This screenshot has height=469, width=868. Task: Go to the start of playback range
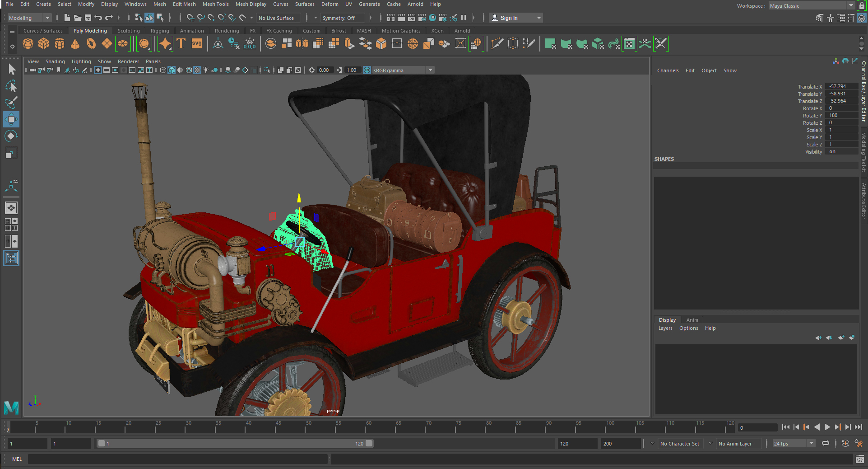[785, 427]
